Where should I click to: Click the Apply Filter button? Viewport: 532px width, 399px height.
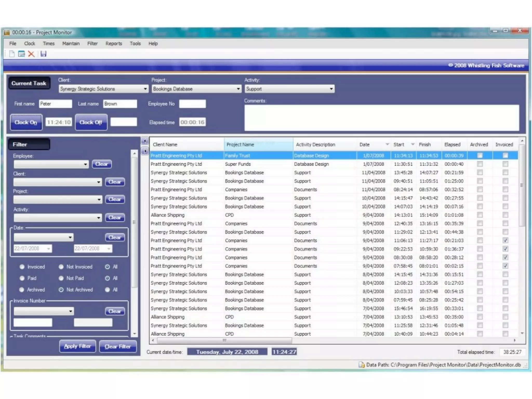[77, 346]
